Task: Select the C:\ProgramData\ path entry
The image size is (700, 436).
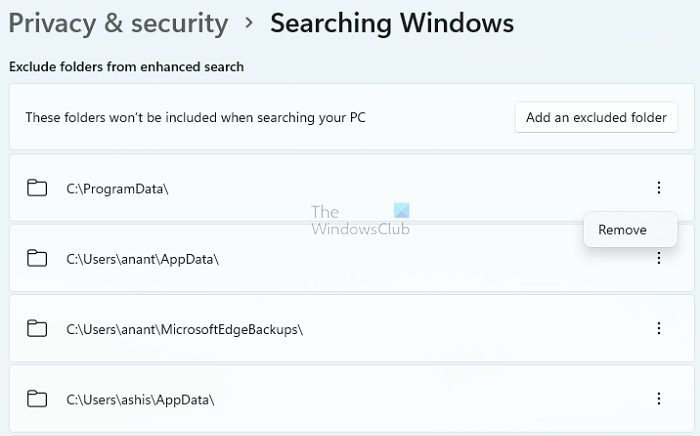Action: pos(117,188)
